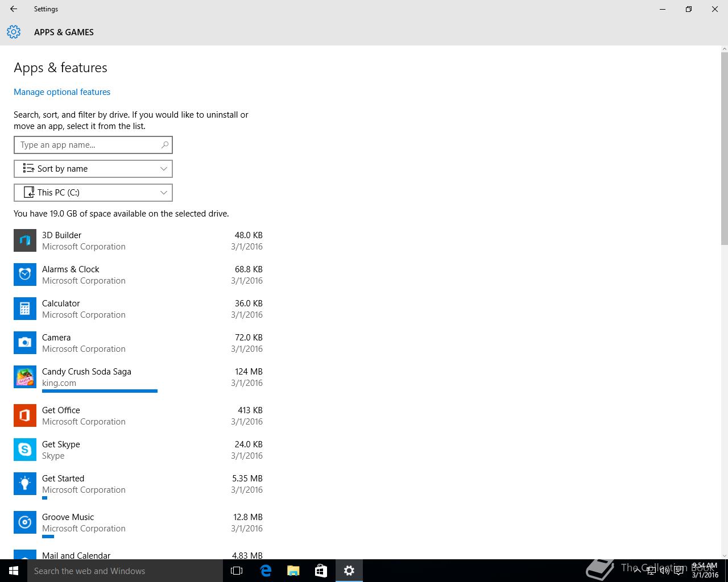Click the vertical scrollbar thumb
The height and width of the screenshot is (582, 728).
tap(724, 148)
